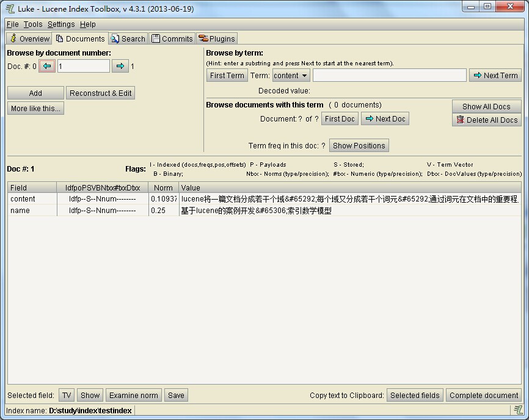Open the Tools menu

pos(33,24)
